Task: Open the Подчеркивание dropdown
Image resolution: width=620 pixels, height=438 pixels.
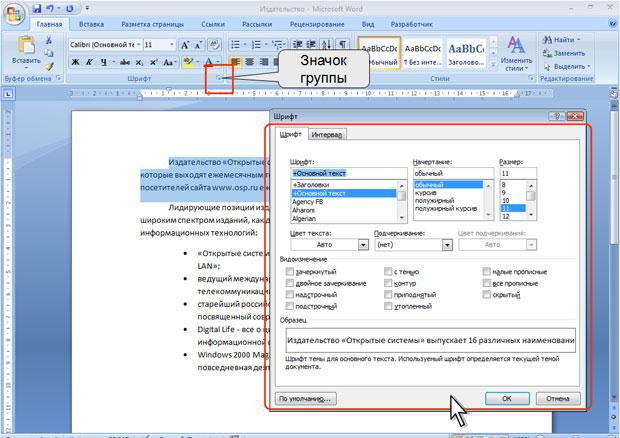Action: pyautogui.click(x=447, y=245)
